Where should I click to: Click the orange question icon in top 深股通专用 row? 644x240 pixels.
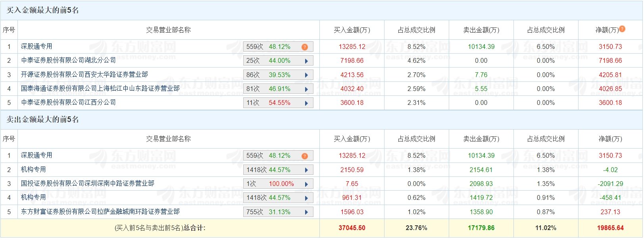(305, 47)
